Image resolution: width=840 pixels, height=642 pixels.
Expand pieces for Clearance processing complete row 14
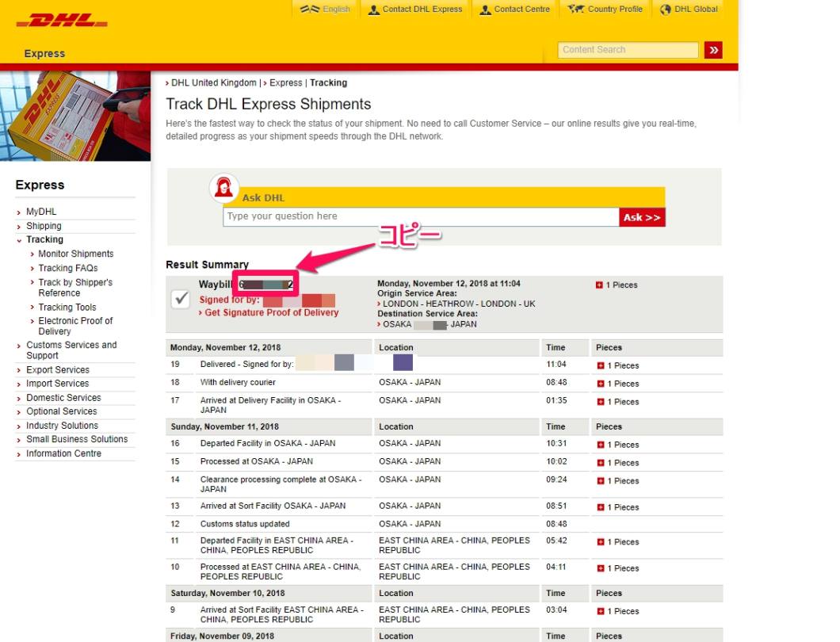pos(601,481)
